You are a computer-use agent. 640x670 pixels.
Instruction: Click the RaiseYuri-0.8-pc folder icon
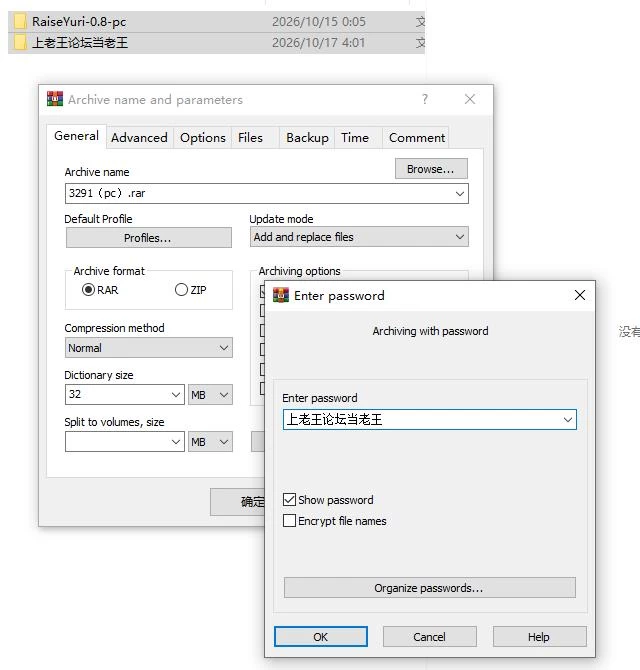(x=20, y=21)
